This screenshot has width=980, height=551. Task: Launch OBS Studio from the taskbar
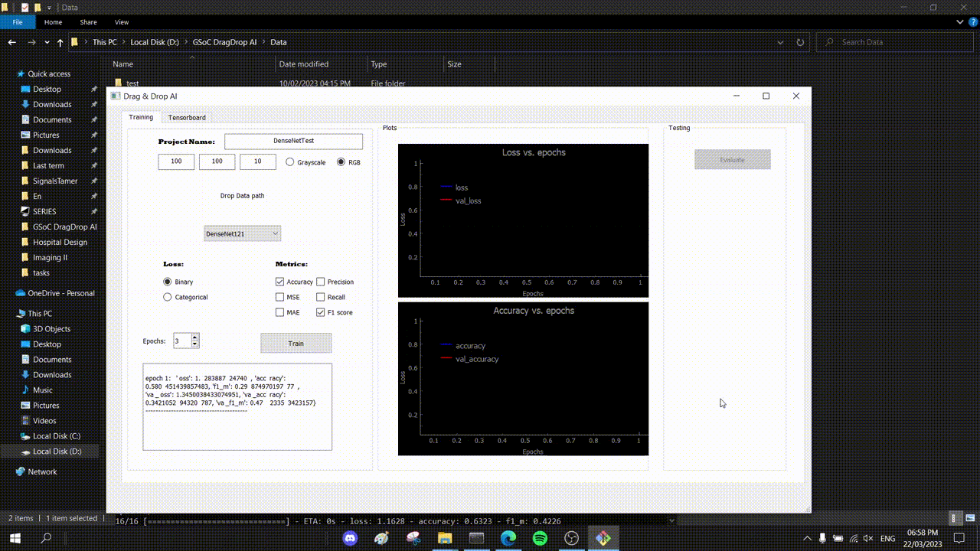tap(571, 538)
